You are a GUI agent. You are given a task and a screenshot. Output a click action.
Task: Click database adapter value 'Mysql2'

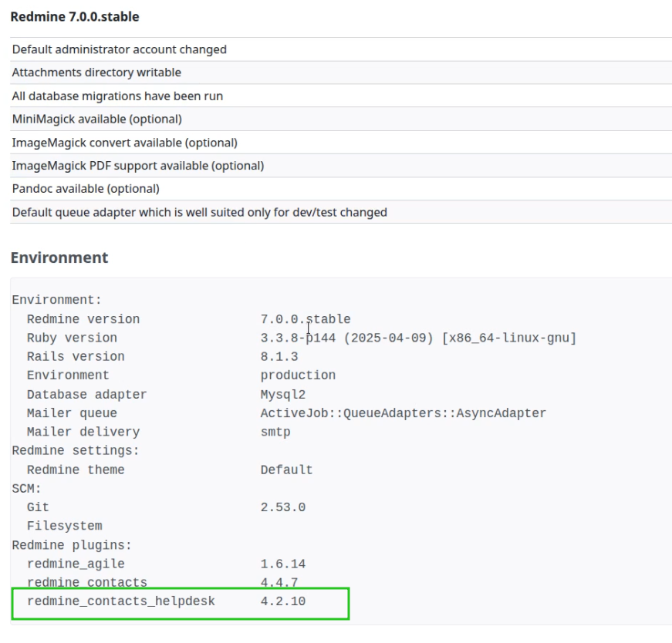tap(283, 395)
